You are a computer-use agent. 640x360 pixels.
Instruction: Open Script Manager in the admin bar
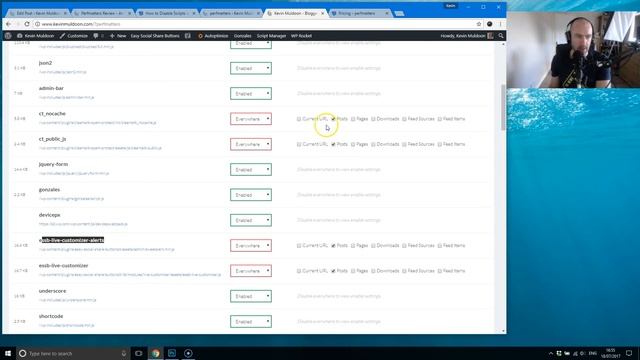(x=271, y=36)
